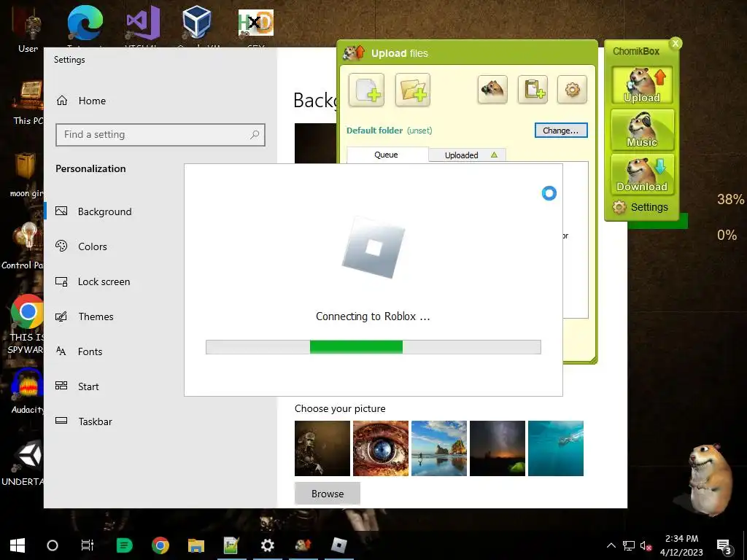Open the Visual Studio desktop shortcut

click(x=142, y=24)
